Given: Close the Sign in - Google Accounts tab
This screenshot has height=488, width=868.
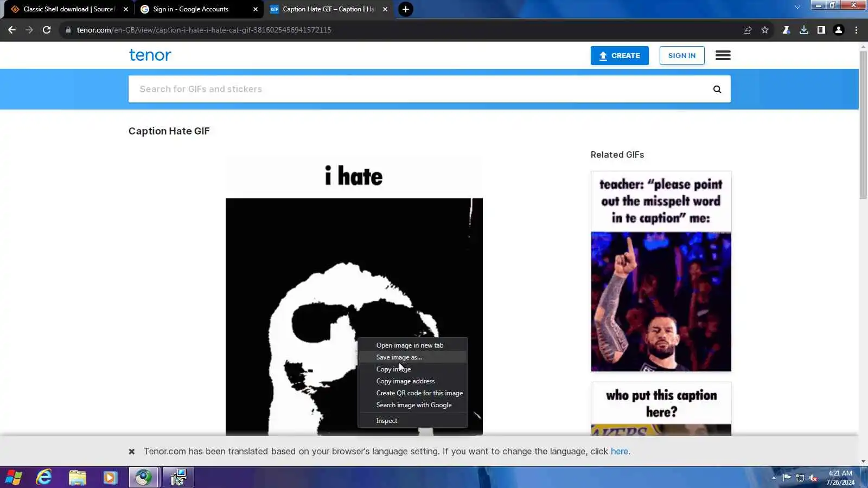Looking at the screenshot, I should click(256, 9).
